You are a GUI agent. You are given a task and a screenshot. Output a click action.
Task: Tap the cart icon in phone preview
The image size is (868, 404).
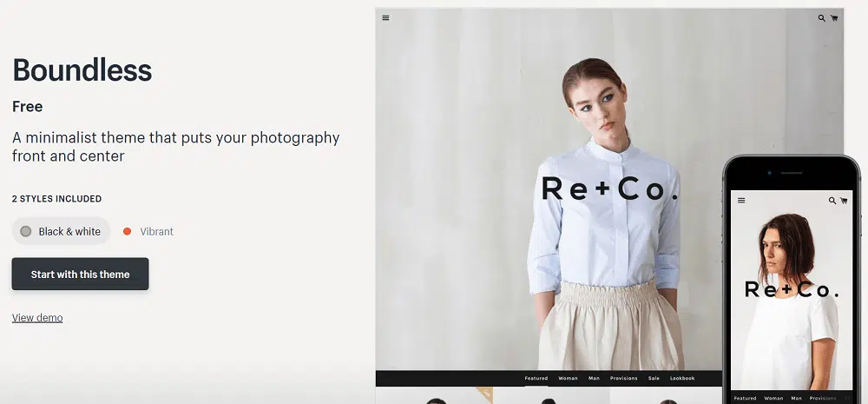point(842,201)
